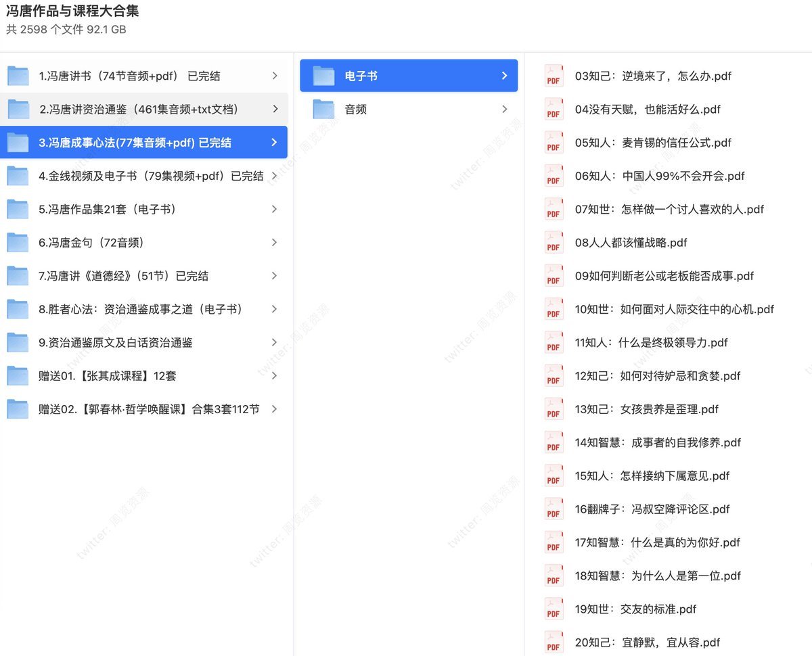Click folder icon of 5.冯唐作品集21套
The image size is (812, 656).
pyautogui.click(x=18, y=209)
